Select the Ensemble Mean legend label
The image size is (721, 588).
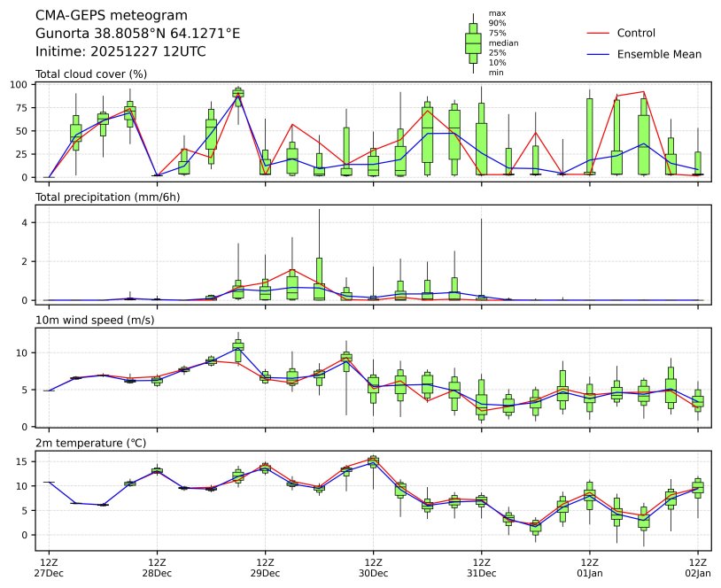tap(659, 54)
